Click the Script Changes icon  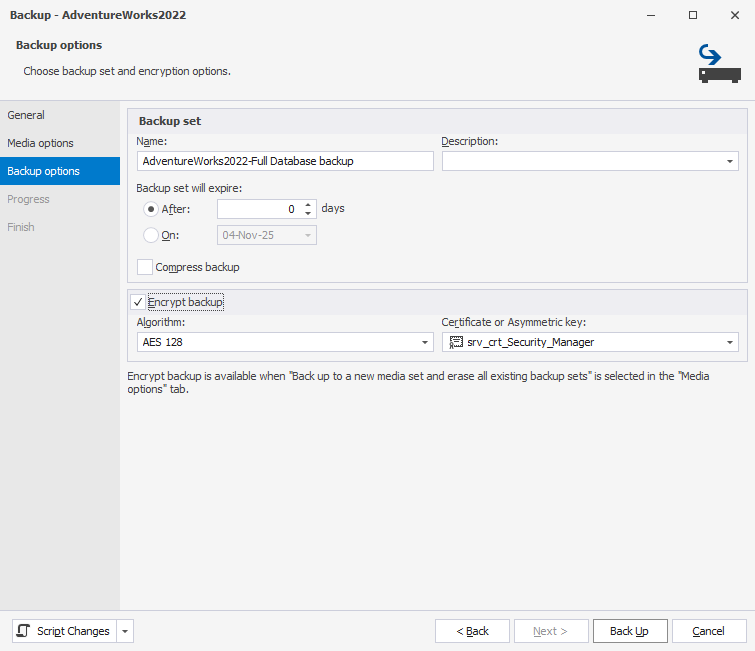click(x=24, y=631)
